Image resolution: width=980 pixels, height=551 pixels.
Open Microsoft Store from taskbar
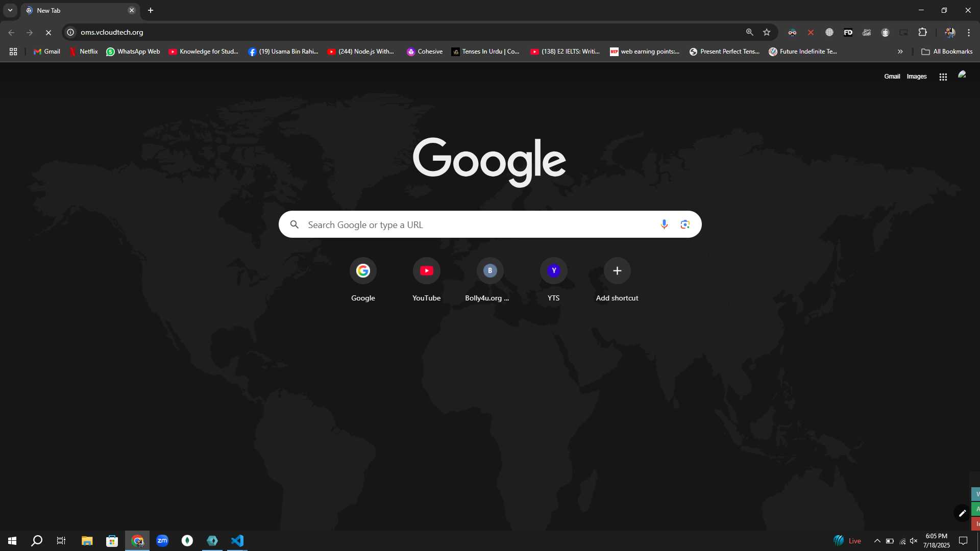(x=112, y=541)
